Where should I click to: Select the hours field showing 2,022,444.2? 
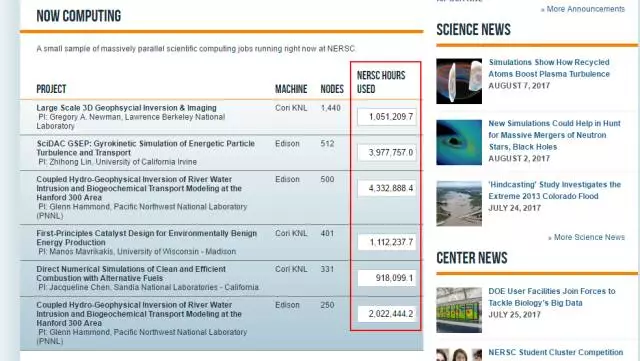[x=387, y=314]
